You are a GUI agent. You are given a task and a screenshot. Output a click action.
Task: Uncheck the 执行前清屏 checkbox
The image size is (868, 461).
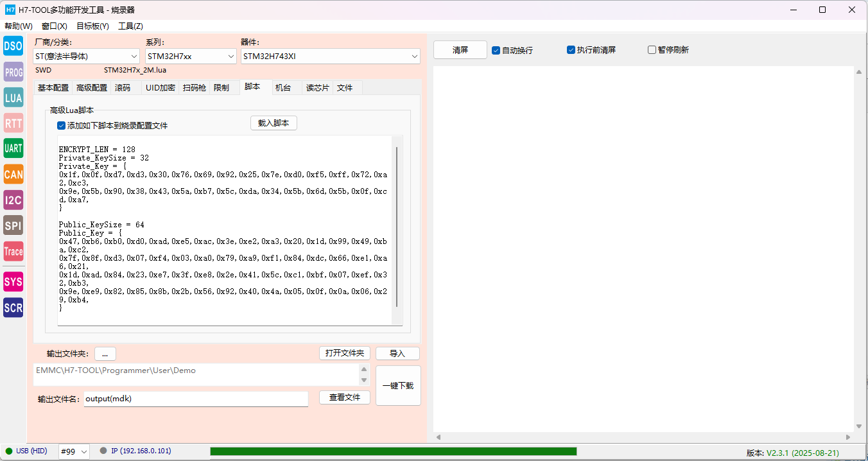571,50
